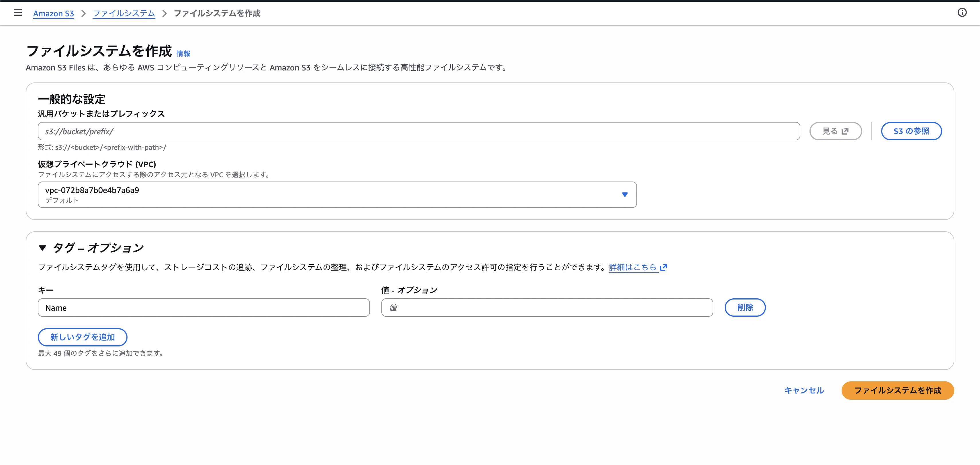Click the S3 の参照 button

[911, 131]
